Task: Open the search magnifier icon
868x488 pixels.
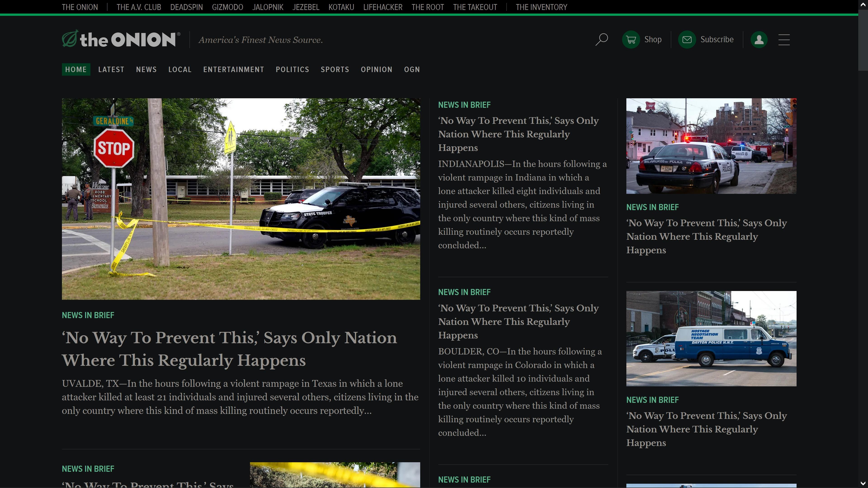Action: pos(601,39)
